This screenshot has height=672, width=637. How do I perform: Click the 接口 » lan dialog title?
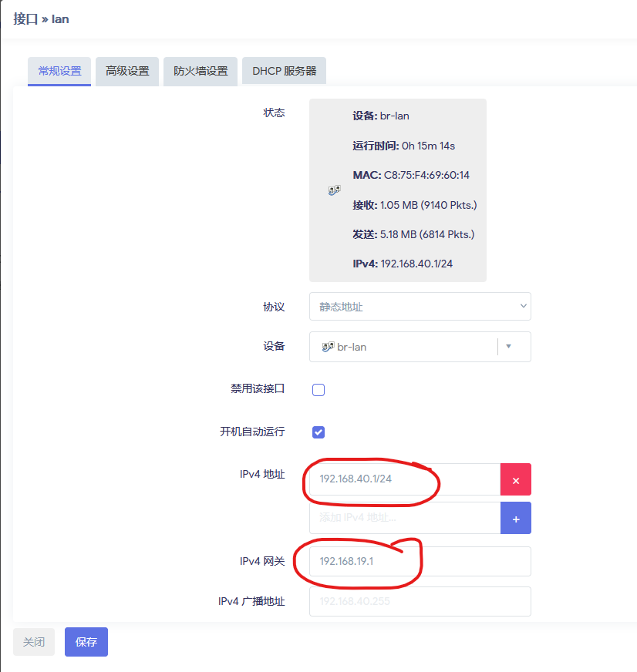[x=41, y=18]
